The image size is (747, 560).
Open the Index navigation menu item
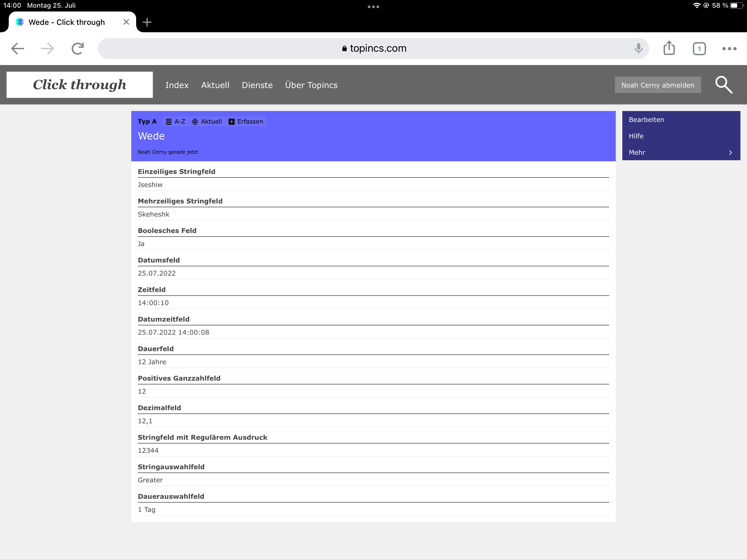[177, 85]
